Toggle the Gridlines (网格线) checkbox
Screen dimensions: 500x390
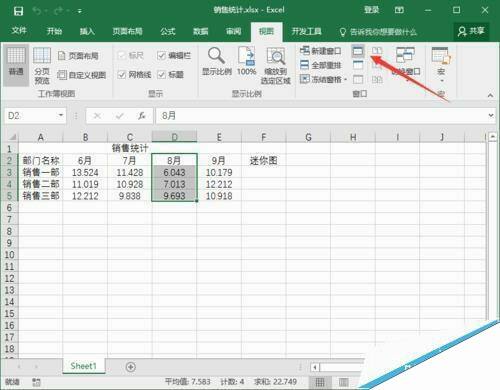[x=122, y=75]
